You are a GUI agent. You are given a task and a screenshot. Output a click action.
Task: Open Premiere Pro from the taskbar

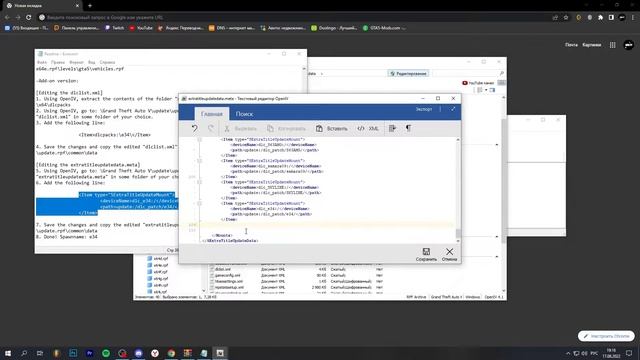pos(89,353)
